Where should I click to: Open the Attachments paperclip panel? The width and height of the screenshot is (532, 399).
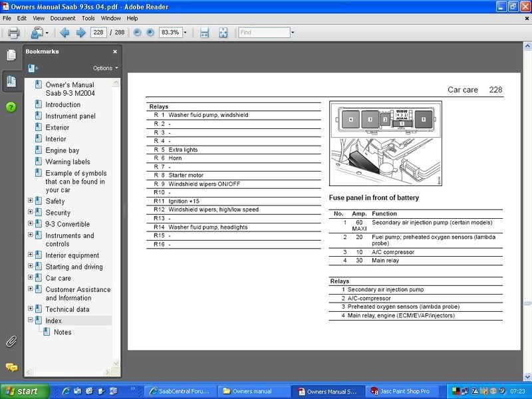[11, 341]
